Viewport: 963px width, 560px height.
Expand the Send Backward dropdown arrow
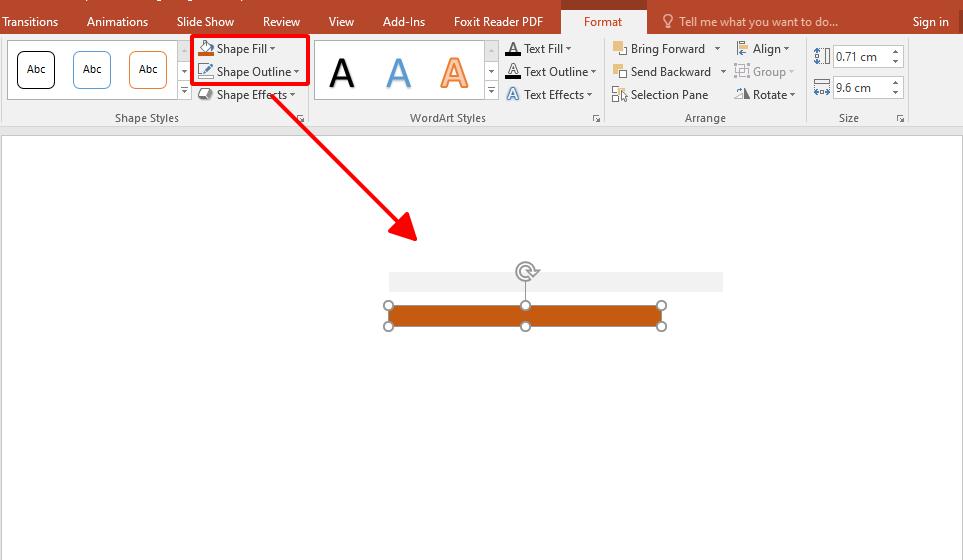click(x=723, y=72)
